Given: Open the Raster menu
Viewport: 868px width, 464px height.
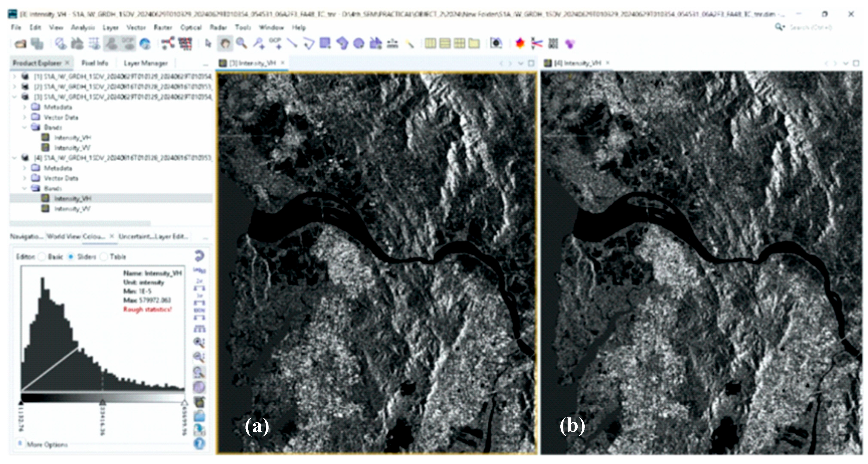Looking at the screenshot, I should click(163, 27).
